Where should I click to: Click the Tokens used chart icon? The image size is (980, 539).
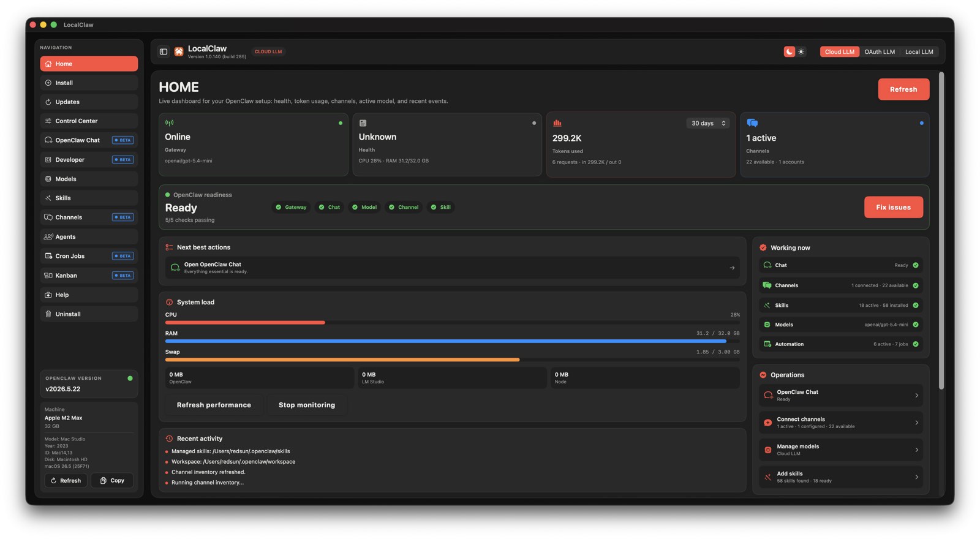pos(557,123)
